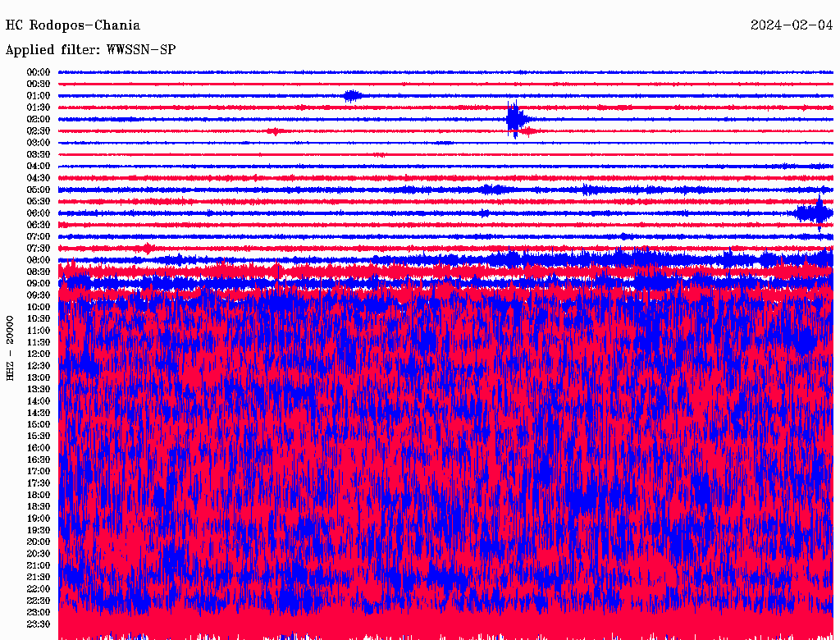840x640 pixels.
Task: Click the 12:00 time label
Action: tap(39, 354)
